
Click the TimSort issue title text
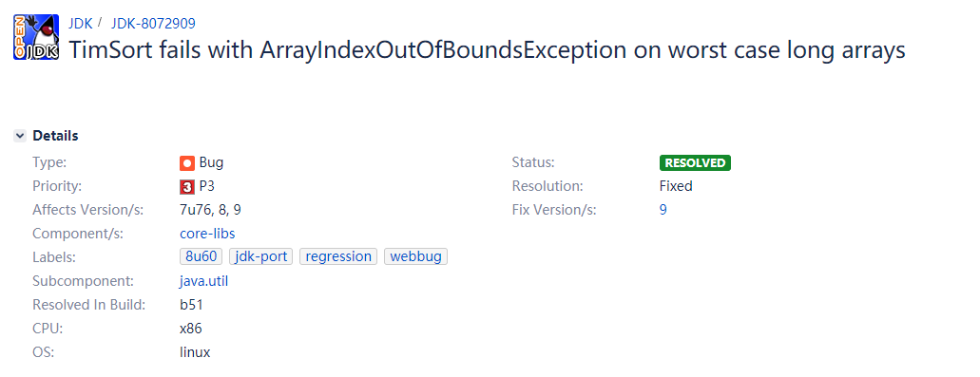pos(487,50)
